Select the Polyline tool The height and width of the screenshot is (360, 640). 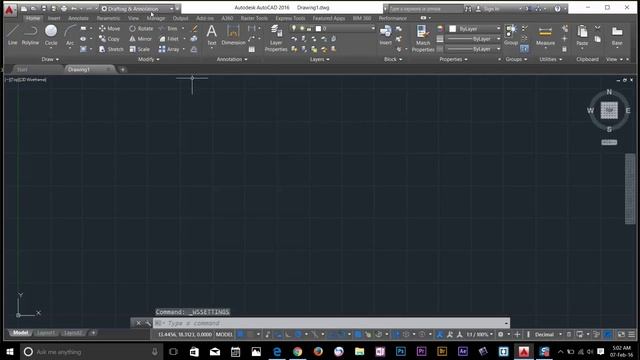30,35
